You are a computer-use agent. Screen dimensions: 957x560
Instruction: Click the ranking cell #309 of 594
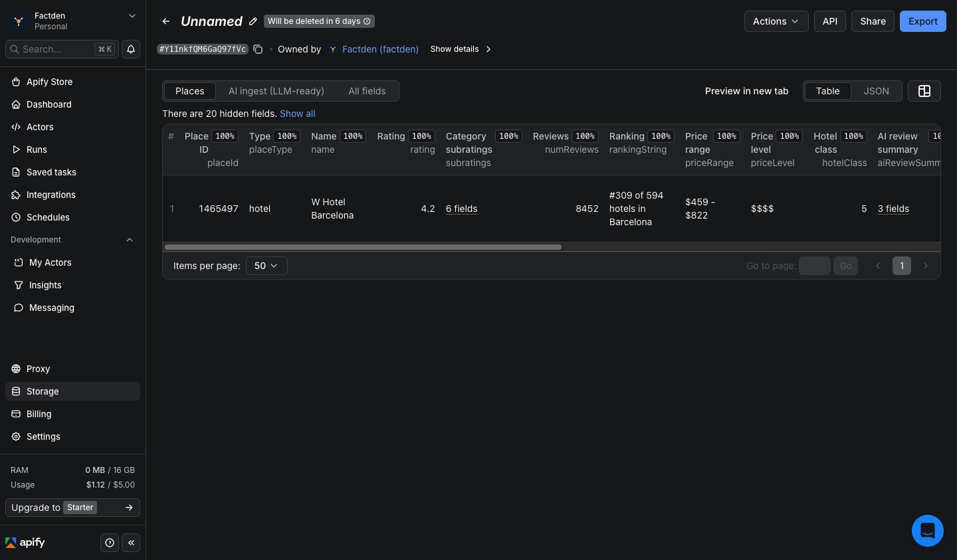click(x=636, y=209)
